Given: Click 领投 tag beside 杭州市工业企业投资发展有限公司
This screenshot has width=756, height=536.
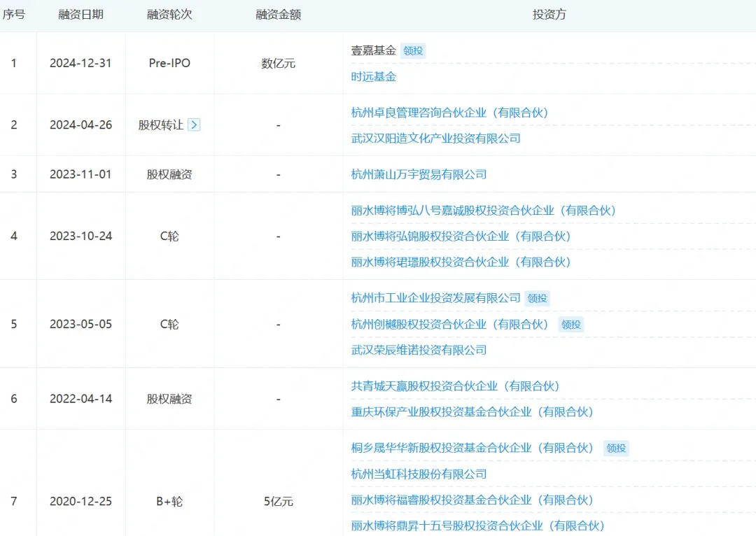Looking at the screenshot, I should (537, 298).
